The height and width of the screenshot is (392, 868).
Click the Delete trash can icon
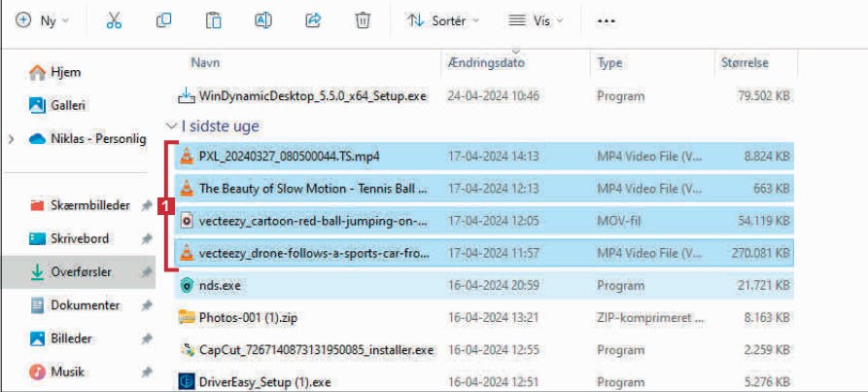point(363,20)
